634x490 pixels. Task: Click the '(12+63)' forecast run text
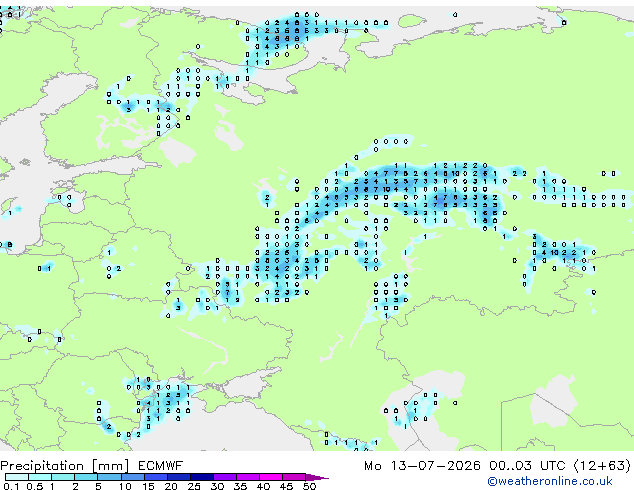click(x=602, y=466)
